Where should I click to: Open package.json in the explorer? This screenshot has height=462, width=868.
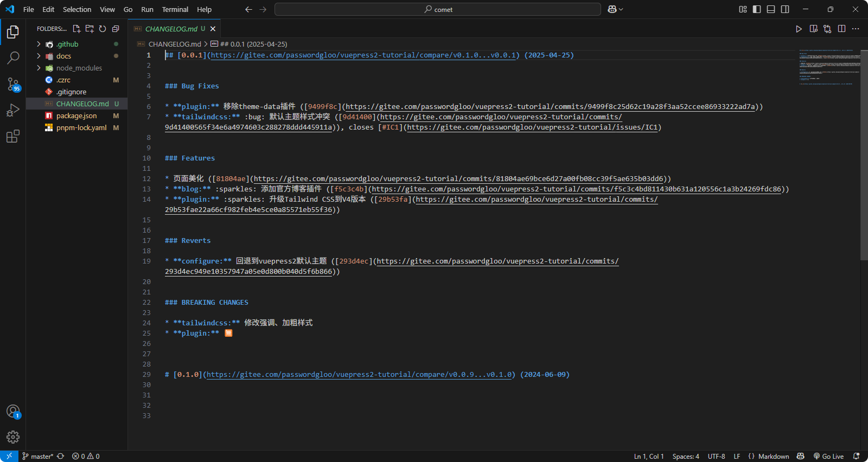pos(76,116)
